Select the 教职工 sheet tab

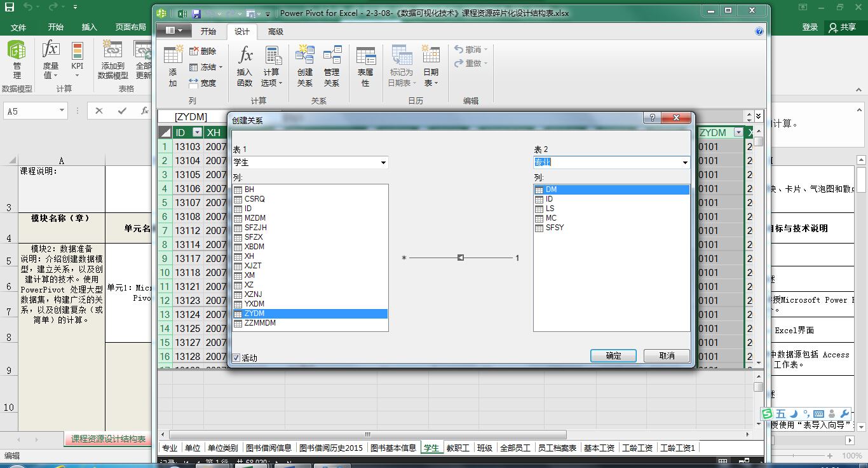[458, 448]
